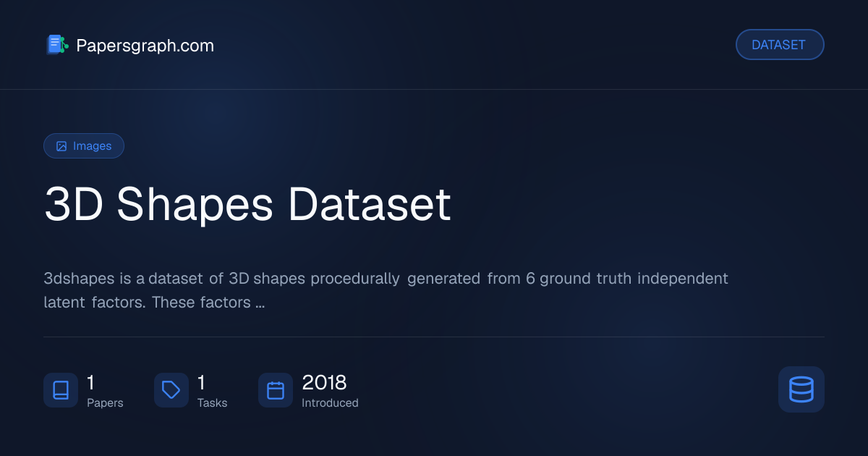This screenshot has width=868, height=456.
Task: Click the description starting with 3dshapes
Action: pos(386,290)
